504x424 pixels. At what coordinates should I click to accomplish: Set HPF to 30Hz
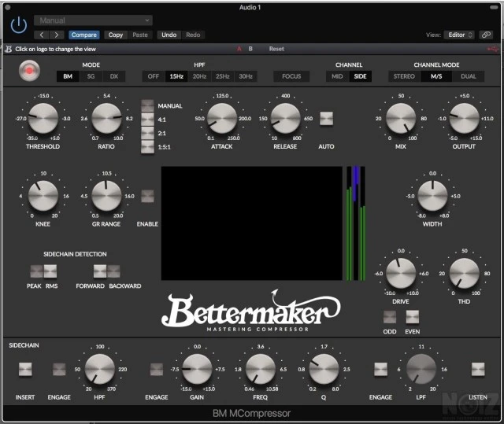pos(246,76)
